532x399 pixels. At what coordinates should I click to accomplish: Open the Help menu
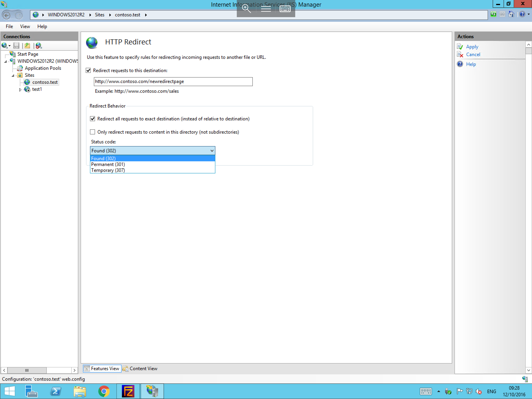coord(42,26)
